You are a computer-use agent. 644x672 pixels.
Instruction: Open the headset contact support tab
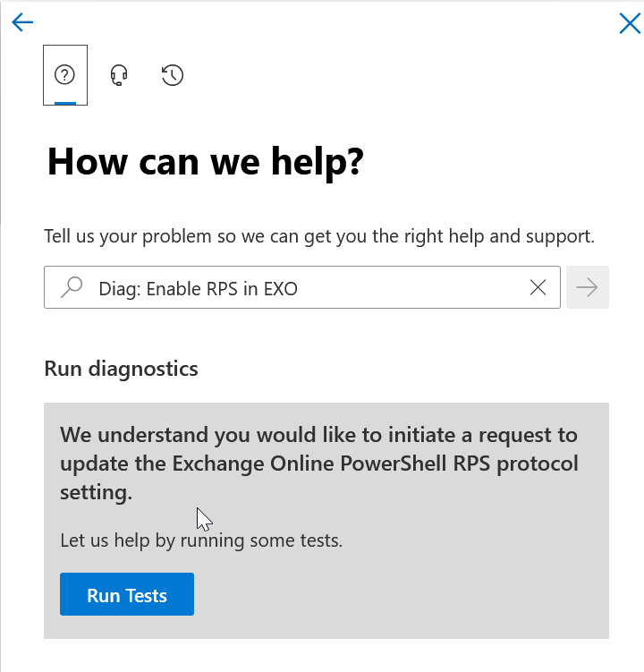[119, 75]
